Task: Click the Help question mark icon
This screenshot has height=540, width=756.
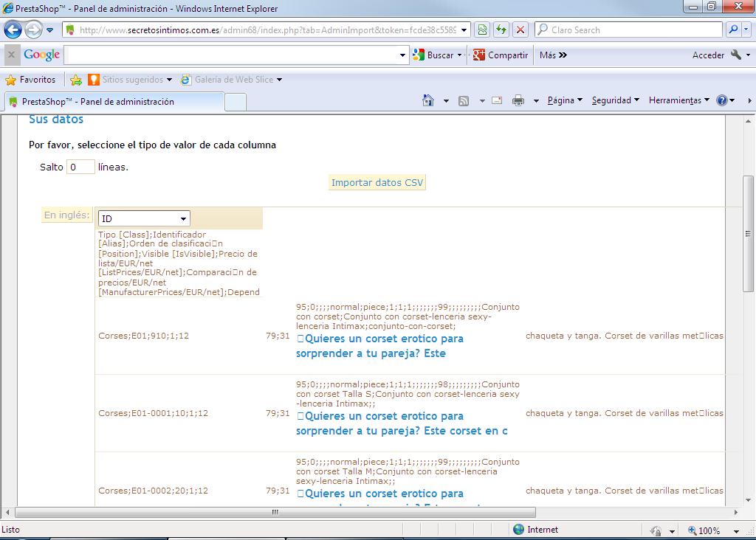Action: tap(722, 100)
